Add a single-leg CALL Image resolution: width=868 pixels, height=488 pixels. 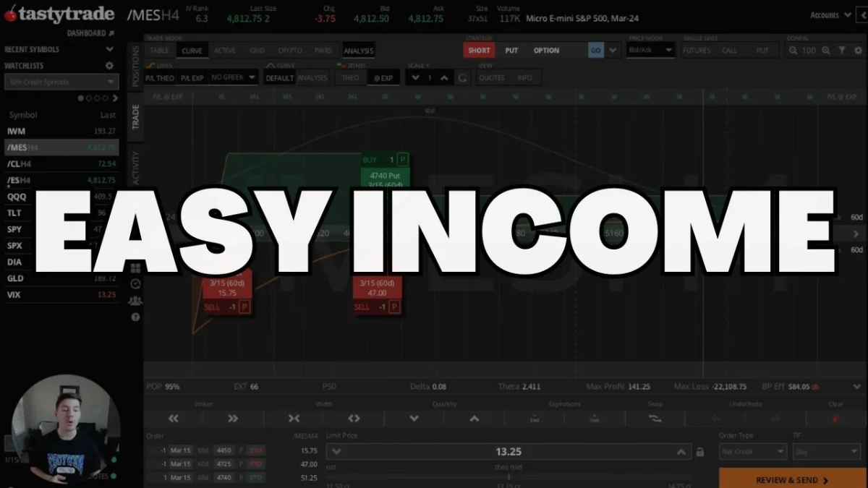[730, 51]
